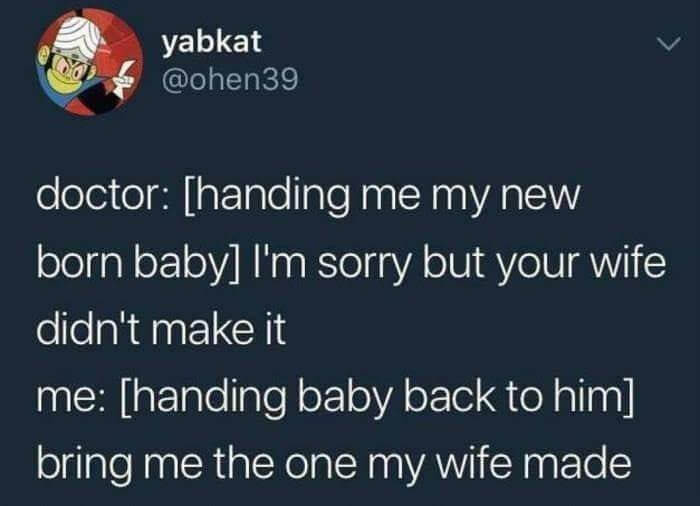Click the line "me: [handing baby back to him]"

click(x=335, y=397)
